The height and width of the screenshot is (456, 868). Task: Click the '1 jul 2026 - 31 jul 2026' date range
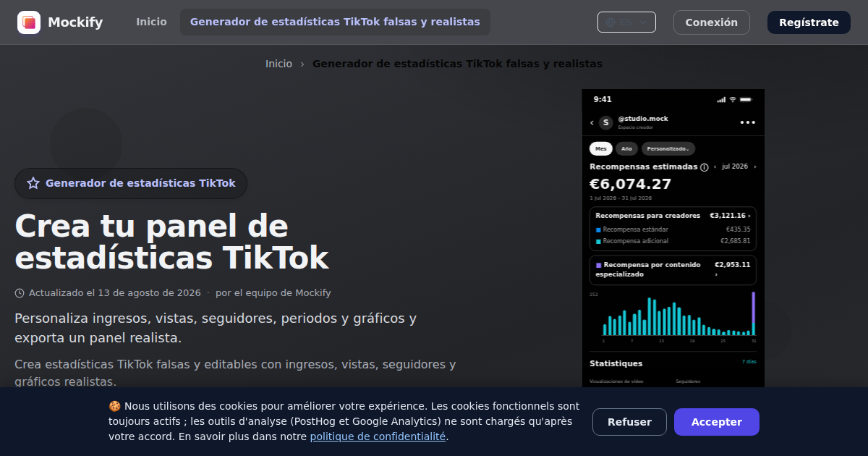(x=621, y=198)
